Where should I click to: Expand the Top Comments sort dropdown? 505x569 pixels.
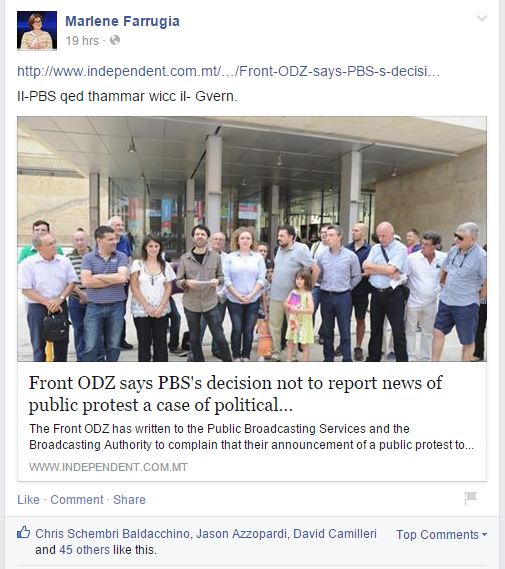coord(442,535)
